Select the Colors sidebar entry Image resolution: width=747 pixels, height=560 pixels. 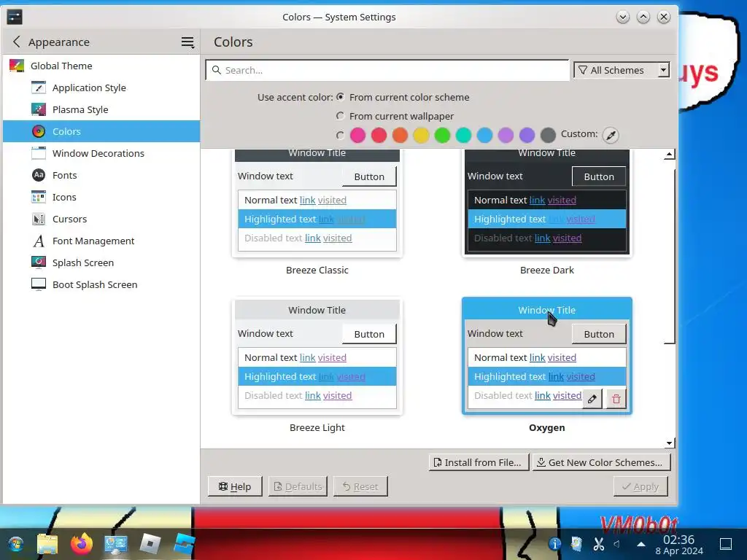(x=101, y=131)
